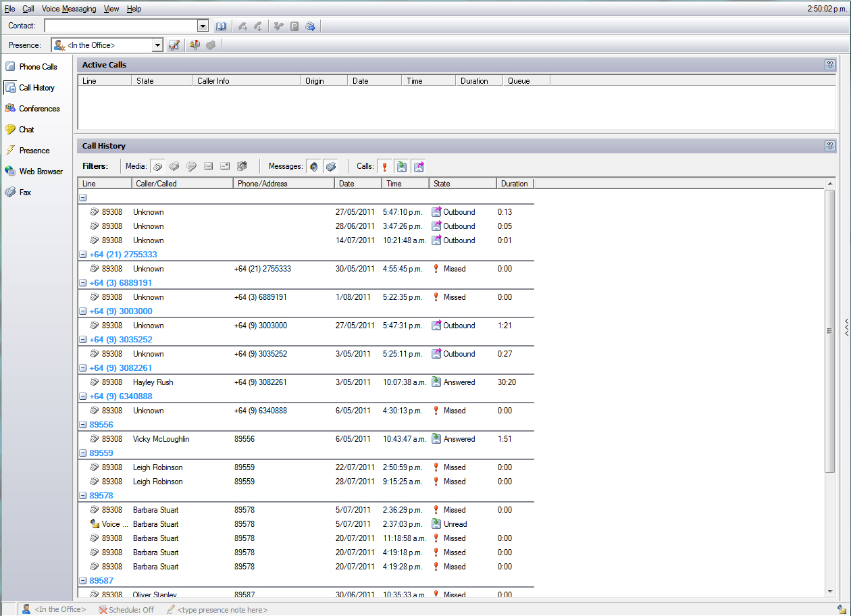851x616 pixels.
Task: Click the park call 'P' icon
Action: [x=294, y=26]
